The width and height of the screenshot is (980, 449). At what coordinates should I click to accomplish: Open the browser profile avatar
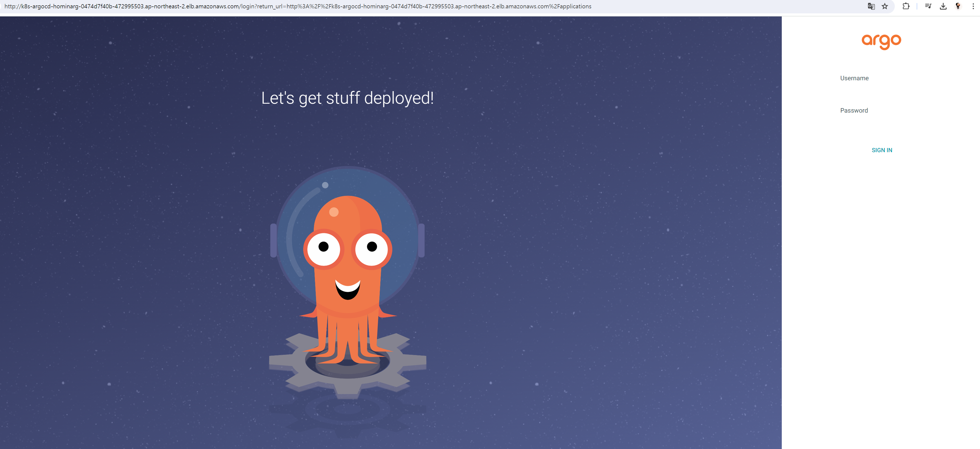[x=958, y=6]
